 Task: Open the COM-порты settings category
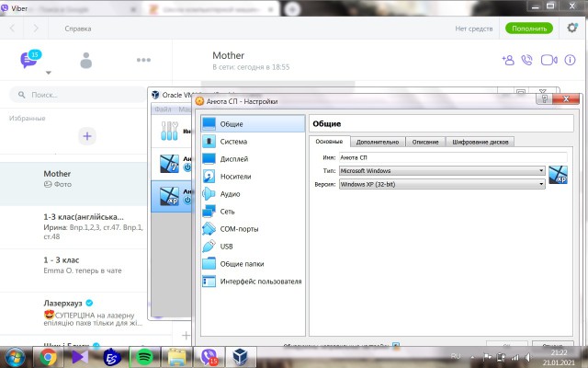tap(254, 229)
